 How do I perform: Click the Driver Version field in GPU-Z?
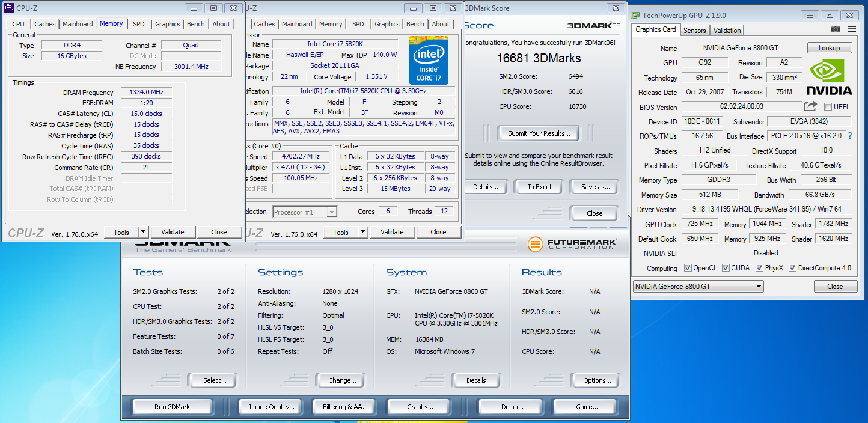click(x=766, y=209)
